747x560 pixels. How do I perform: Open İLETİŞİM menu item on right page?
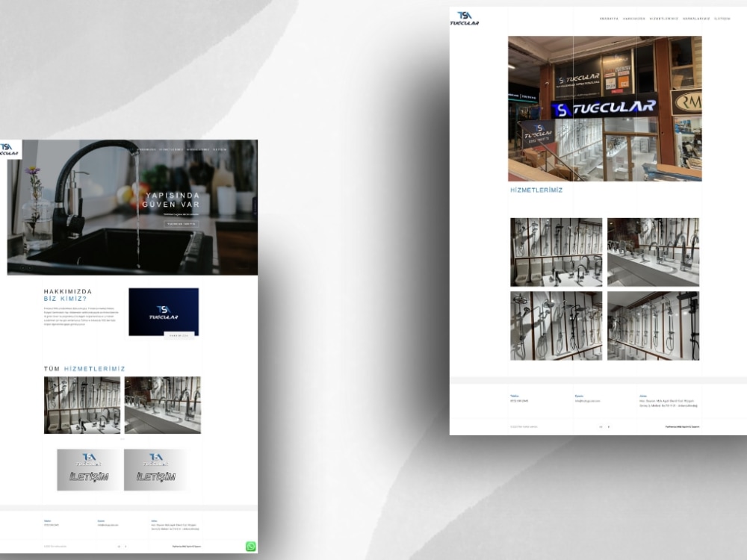point(722,19)
